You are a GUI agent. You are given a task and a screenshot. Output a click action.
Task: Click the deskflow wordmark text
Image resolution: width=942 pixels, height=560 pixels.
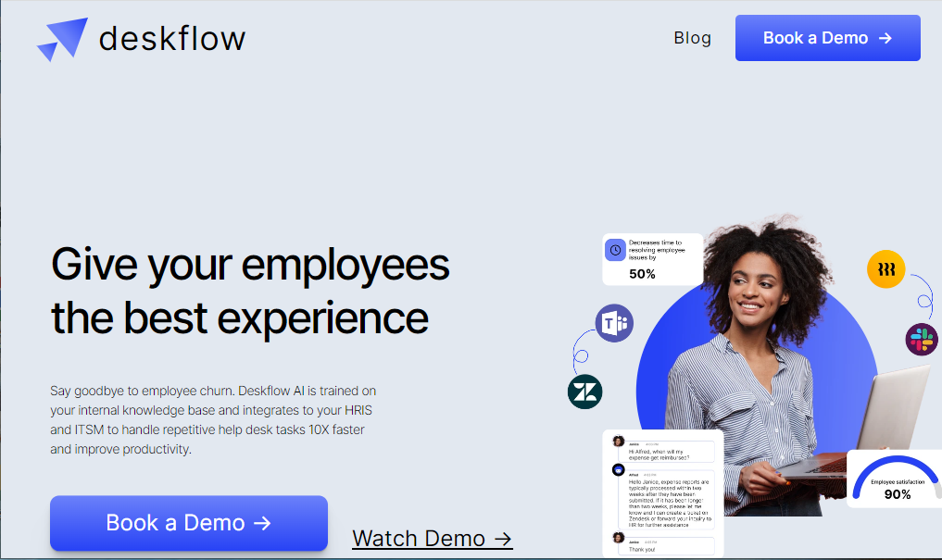(x=171, y=39)
